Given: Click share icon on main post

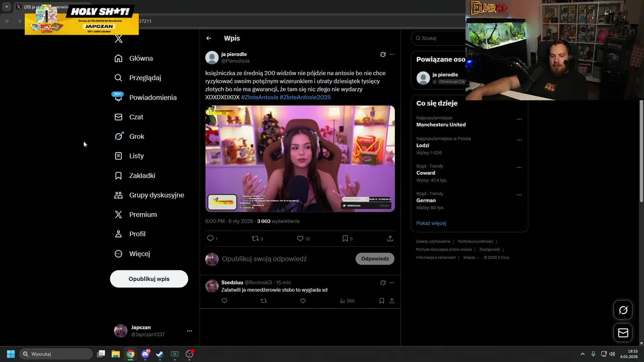Looking at the screenshot, I should coord(390,238).
